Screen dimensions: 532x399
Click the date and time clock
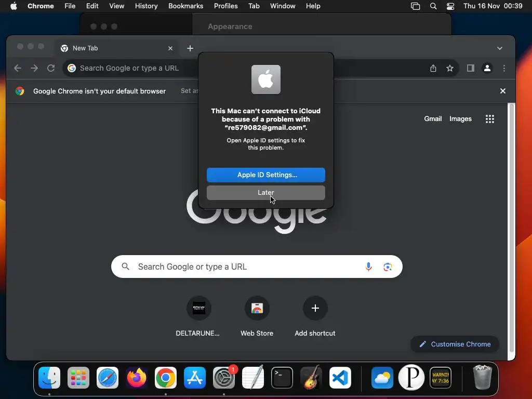pos(493,6)
